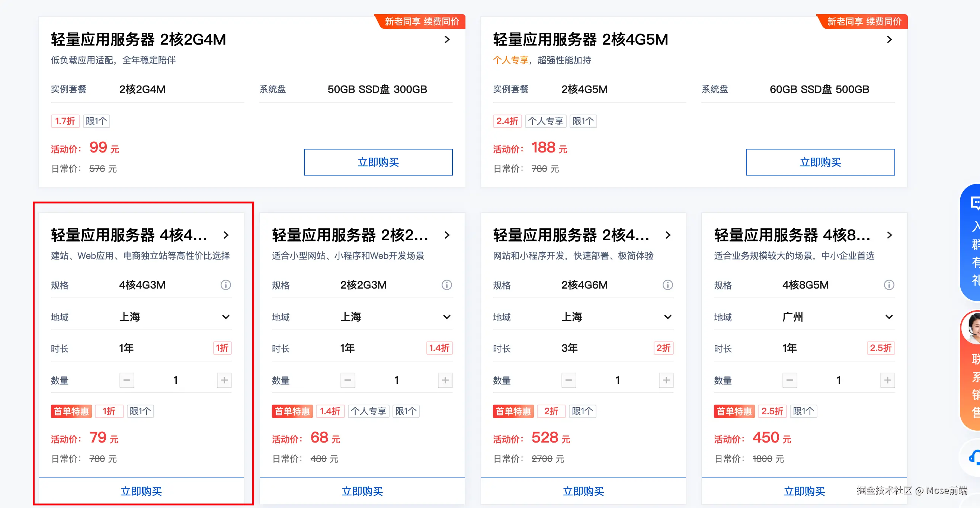Click info icon beside 2核4G6M spec
Image resolution: width=980 pixels, height=508 pixels.
click(668, 285)
